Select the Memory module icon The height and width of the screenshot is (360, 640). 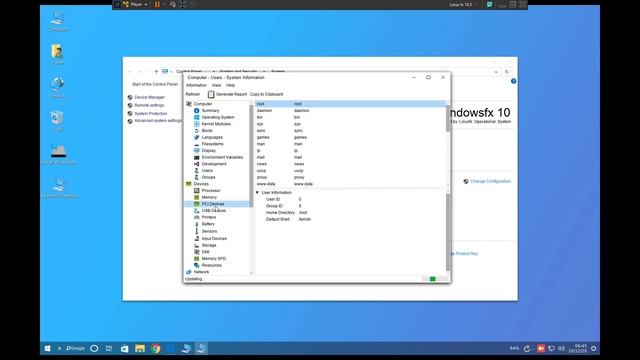coord(196,197)
